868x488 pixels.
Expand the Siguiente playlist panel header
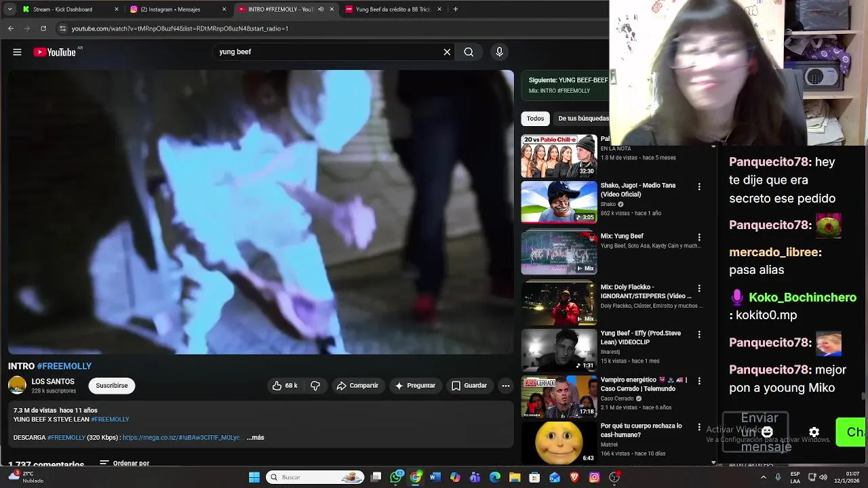tap(565, 85)
